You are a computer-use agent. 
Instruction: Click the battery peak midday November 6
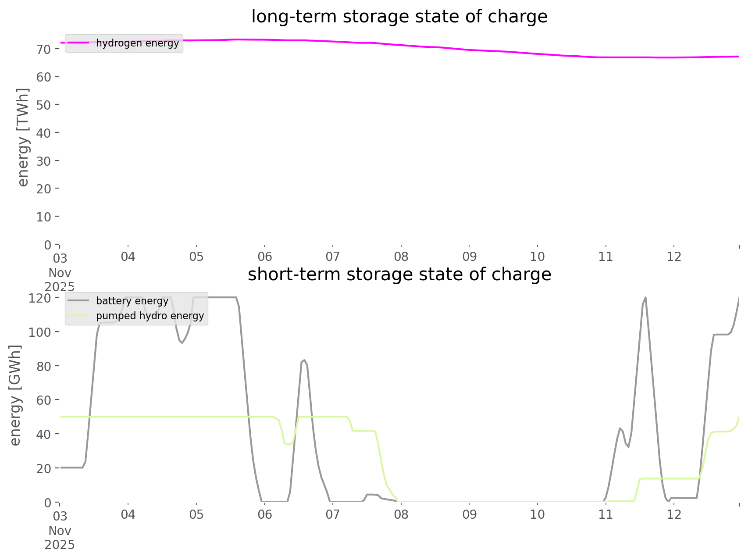tap(304, 360)
